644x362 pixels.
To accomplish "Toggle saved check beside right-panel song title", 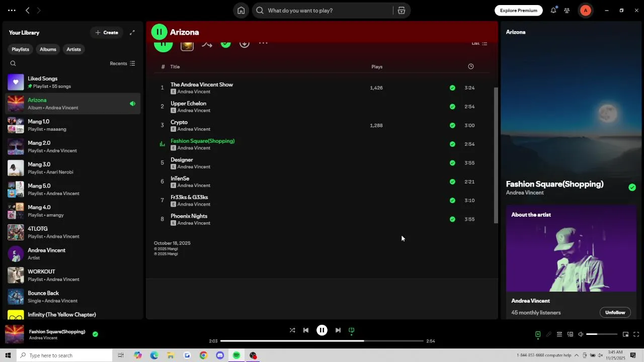I will [632, 188].
